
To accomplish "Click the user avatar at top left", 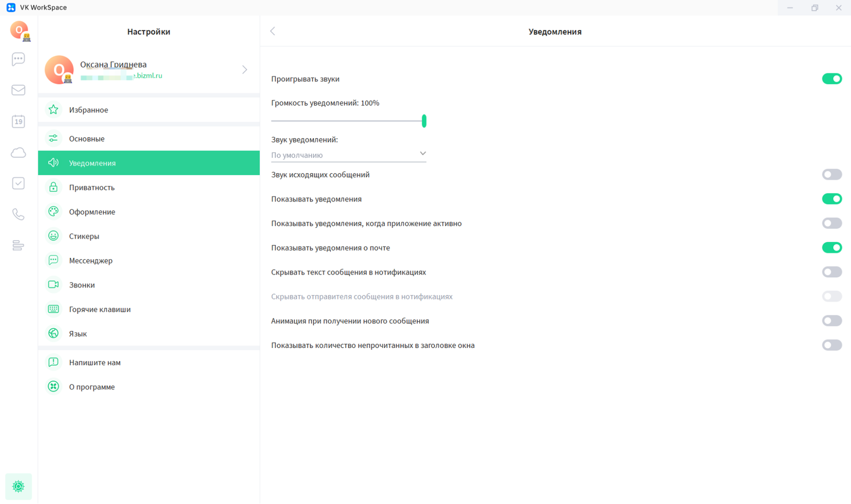I will (19, 30).
